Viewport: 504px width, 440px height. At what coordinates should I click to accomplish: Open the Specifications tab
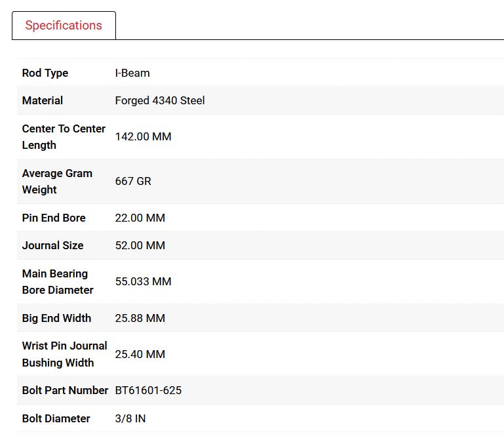click(64, 26)
